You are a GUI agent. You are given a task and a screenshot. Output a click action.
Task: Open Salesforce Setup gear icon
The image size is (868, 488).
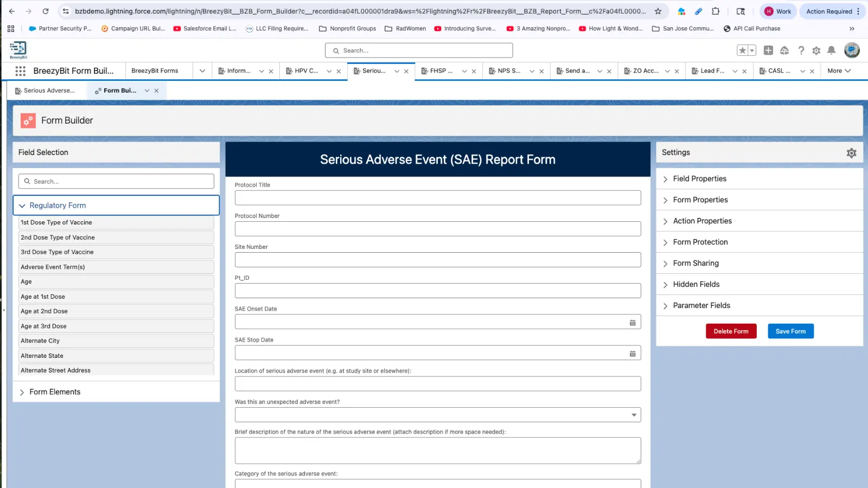click(816, 50)
